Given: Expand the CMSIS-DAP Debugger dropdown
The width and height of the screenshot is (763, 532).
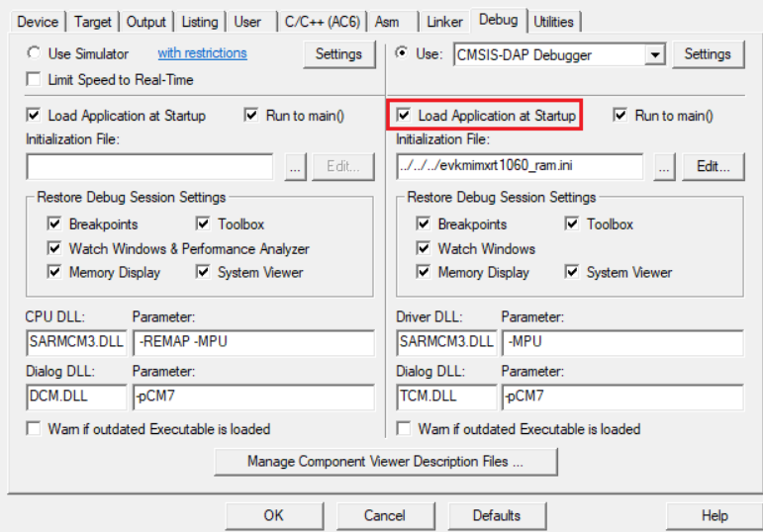Looking at the screenshot, I should (654, 55).
